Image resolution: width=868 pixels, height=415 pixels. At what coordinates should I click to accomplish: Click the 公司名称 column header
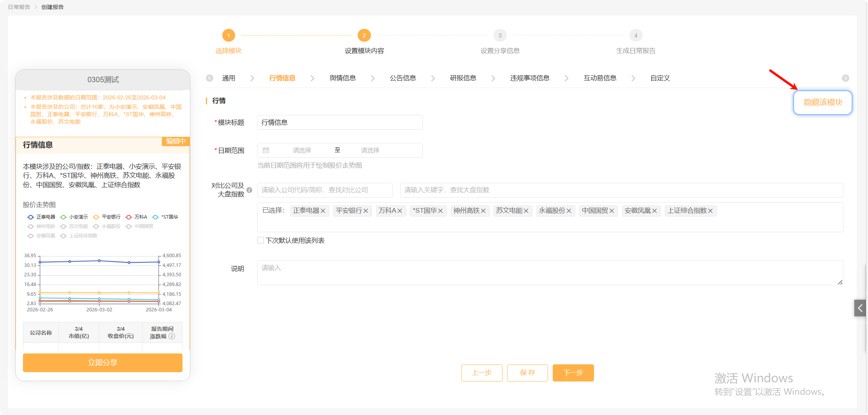[x=41, y=333]
